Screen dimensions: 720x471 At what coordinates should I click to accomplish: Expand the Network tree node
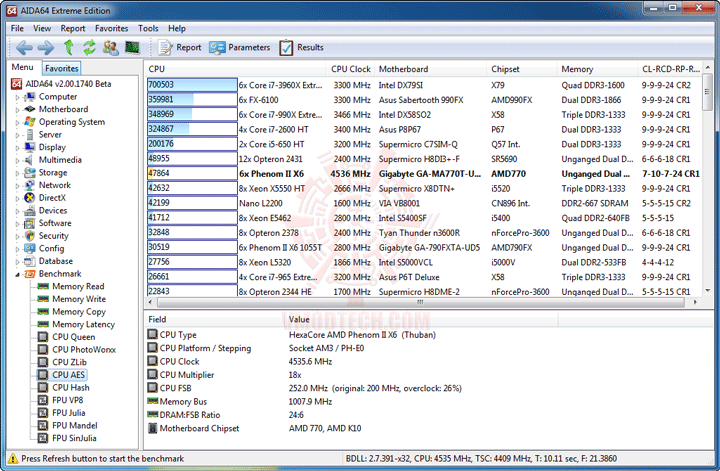17,186
